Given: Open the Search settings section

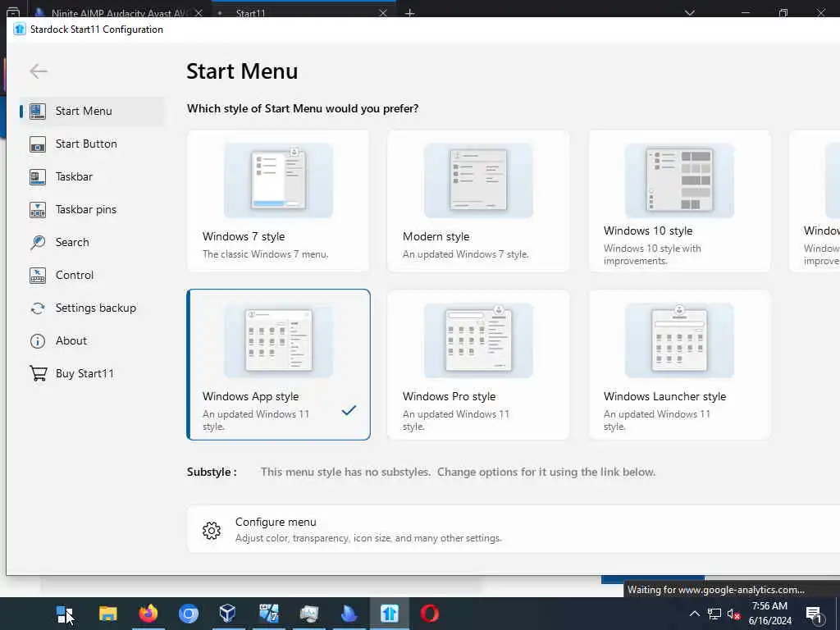Looking at the screenshot, I should 92,242.
